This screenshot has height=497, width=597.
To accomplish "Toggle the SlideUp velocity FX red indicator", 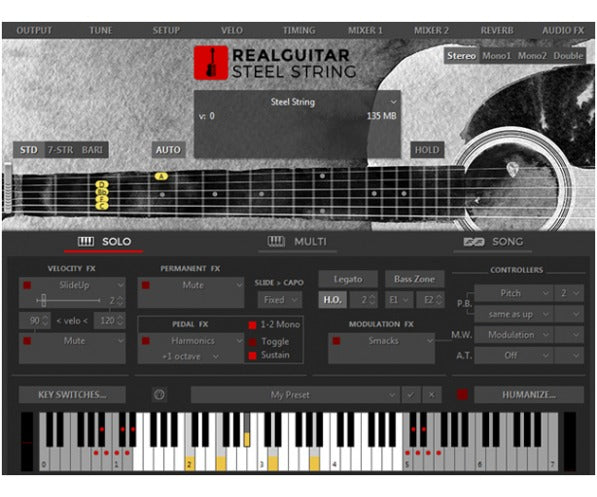I will tap(27, 285).
